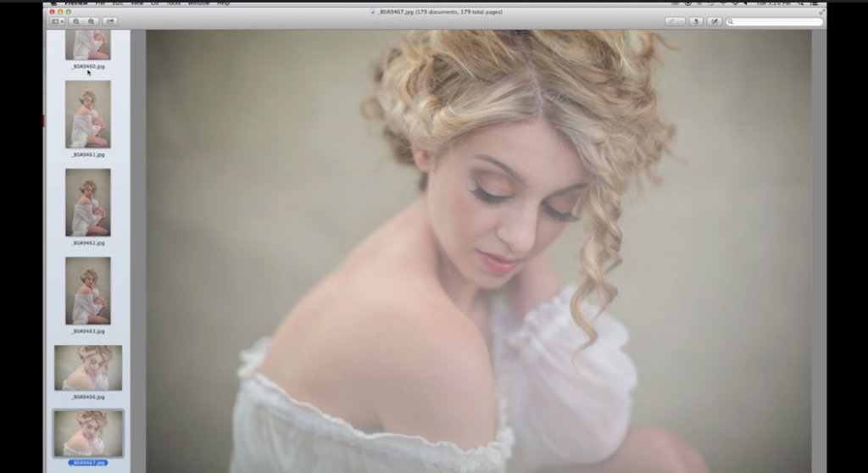Open the sidebar view mode dropdown
The height and width of the screenshot is (473, 868).
click(x=58, y=21)
